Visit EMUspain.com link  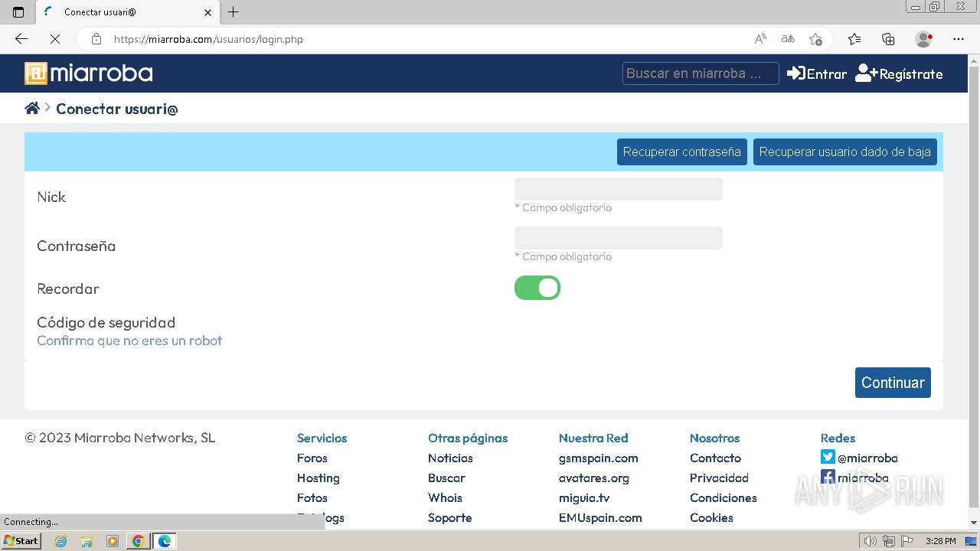(x=600, y=517)
